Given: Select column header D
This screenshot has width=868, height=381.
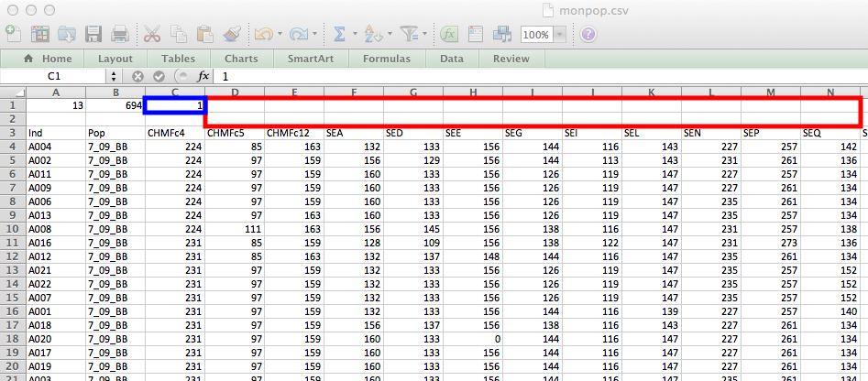Looking at the screenshot, I should coord(235,92).
